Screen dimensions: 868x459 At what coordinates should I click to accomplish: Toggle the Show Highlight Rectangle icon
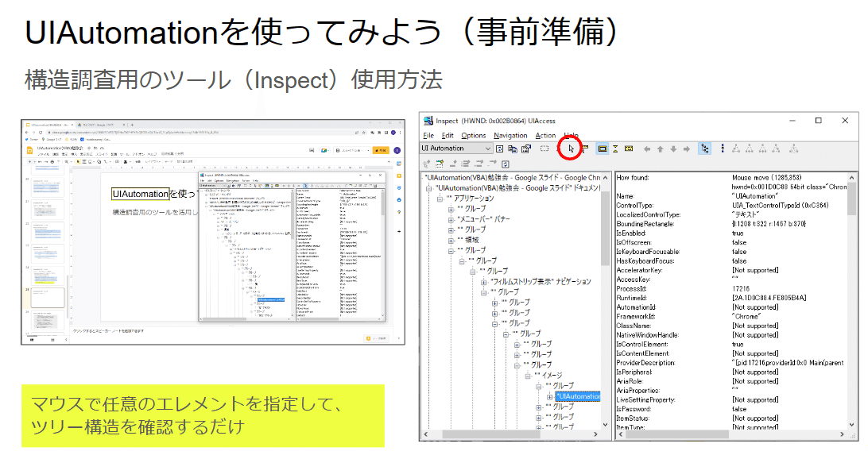(x=603, y=148)
